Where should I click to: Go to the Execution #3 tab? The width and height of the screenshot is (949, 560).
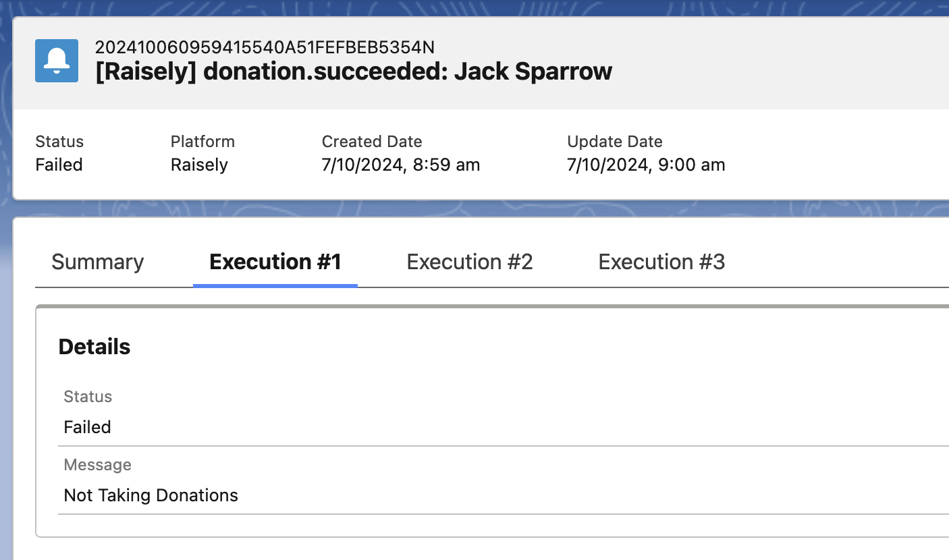(661, 262)
